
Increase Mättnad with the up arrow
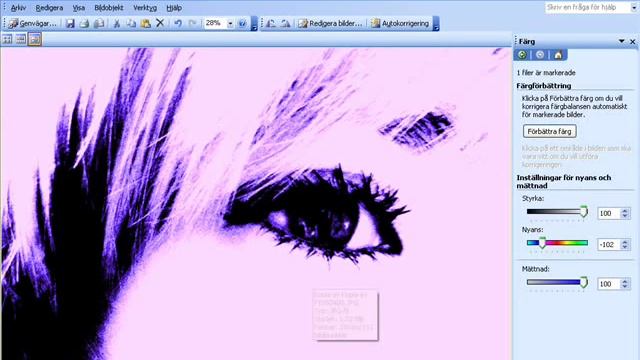click(x=624, y=281)
